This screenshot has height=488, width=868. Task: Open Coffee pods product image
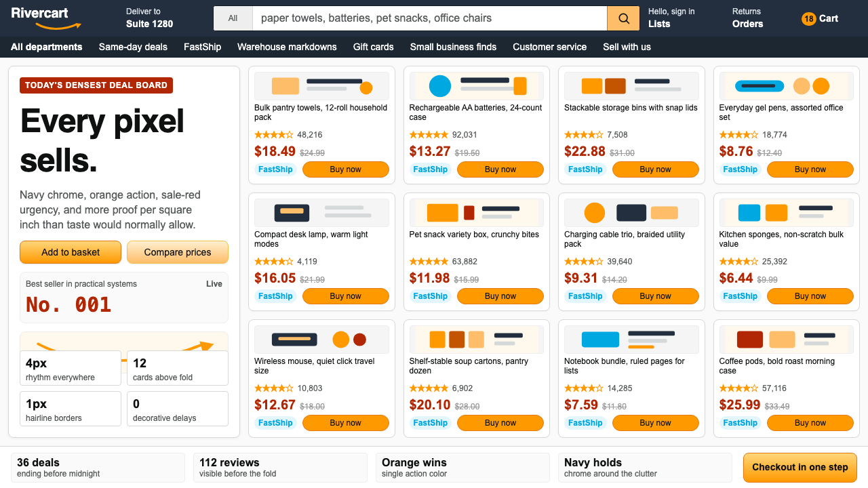click(x=787, y=340)
